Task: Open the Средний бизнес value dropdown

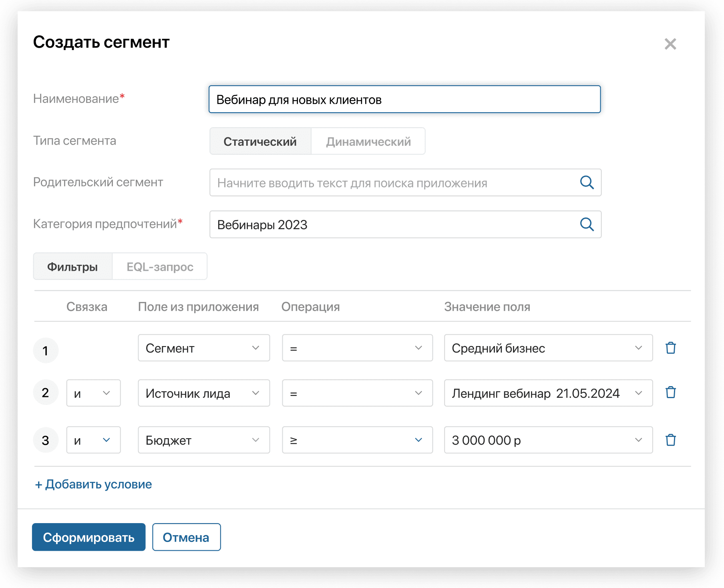Action: tap(548, 348)
